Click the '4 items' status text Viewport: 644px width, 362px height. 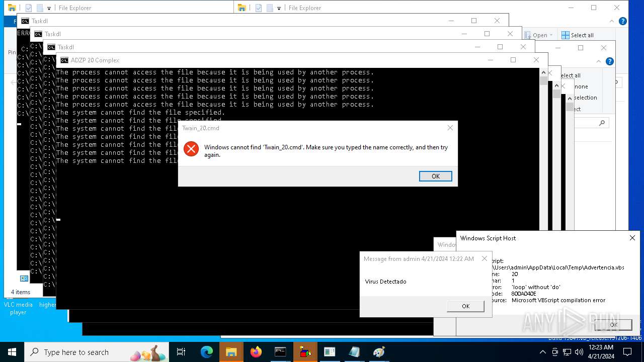pyautogui.click(x=21, y=292)
